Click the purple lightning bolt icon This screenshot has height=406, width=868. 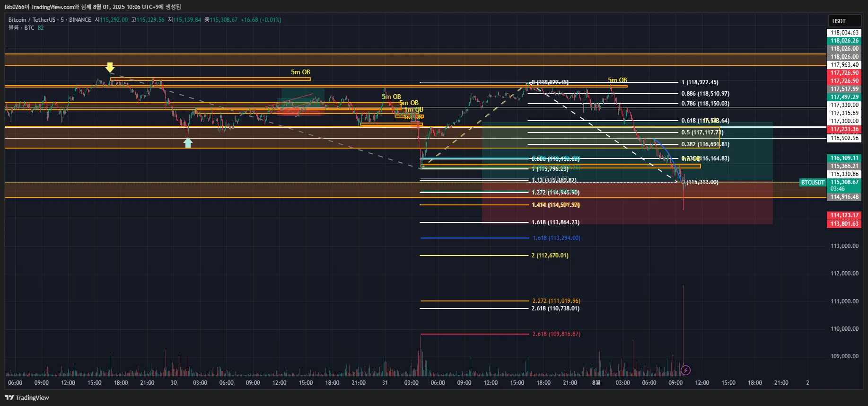685,370
